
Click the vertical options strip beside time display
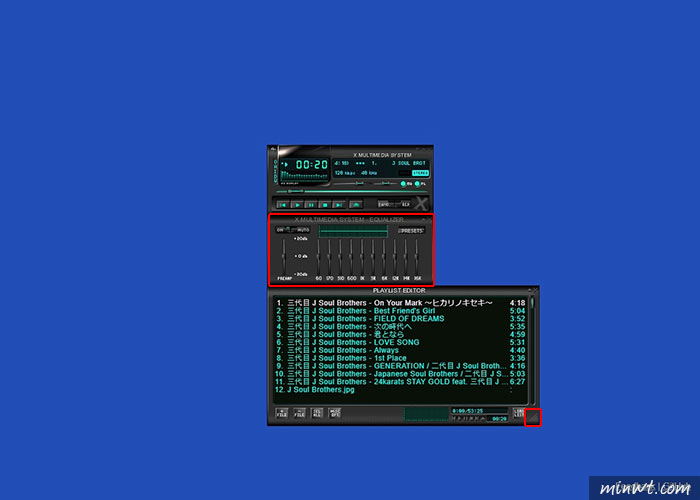(x=276, y=171)
